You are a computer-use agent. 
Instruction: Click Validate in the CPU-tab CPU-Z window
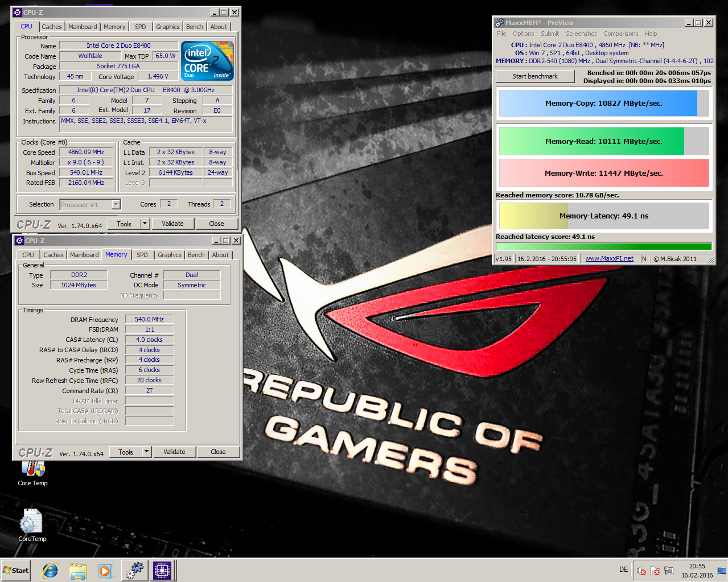coord(172,224)
